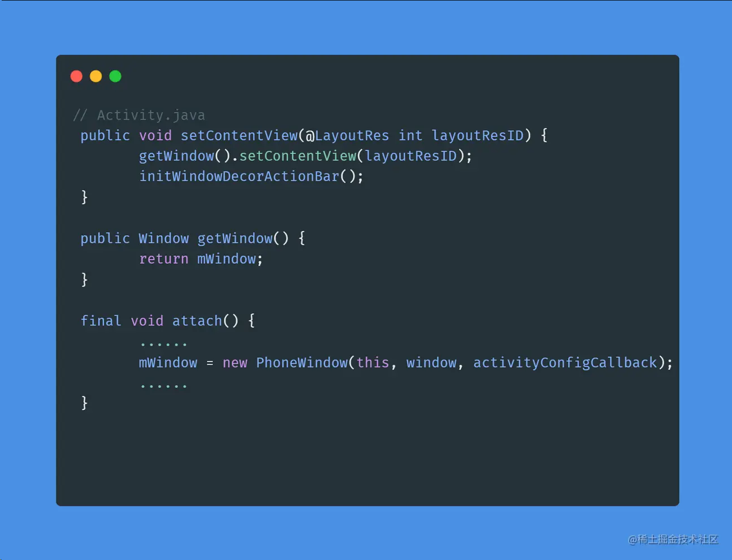Viewport: 732px width, 560px height.
Task: Click the yellow minimize dot
Action: 96,76
